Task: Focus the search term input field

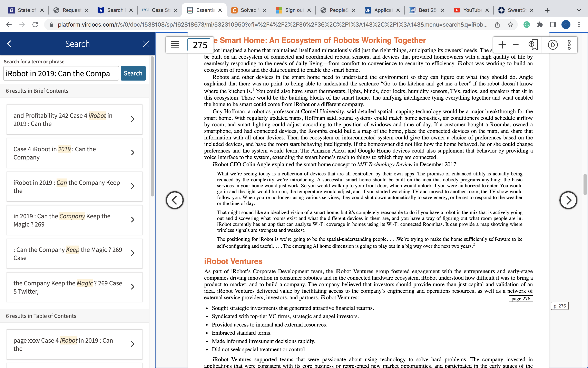Action: (x=61, y=73)
